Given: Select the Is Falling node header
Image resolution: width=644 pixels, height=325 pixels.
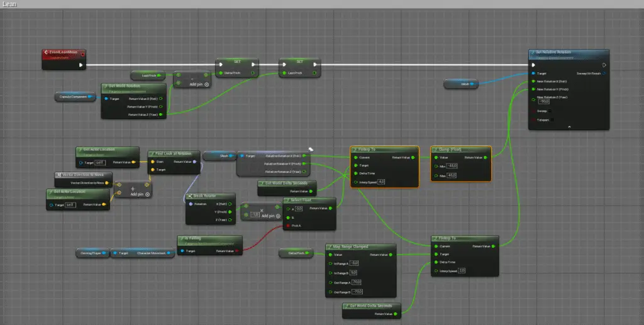Looking at the screenshot, I should coord(208,238).
